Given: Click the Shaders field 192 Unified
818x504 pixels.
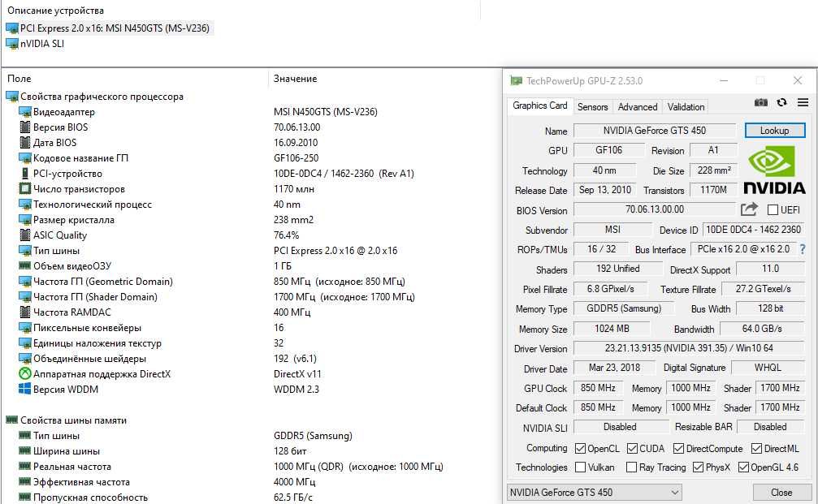Looking at the screenshot, I should click(x=617, y=269).
